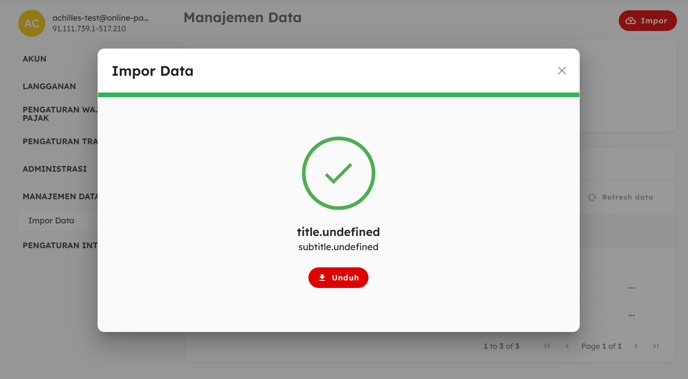The height and width of the screenshot is (379, 688).
Task: Go to previous page arrow
Action: [567, 346]
